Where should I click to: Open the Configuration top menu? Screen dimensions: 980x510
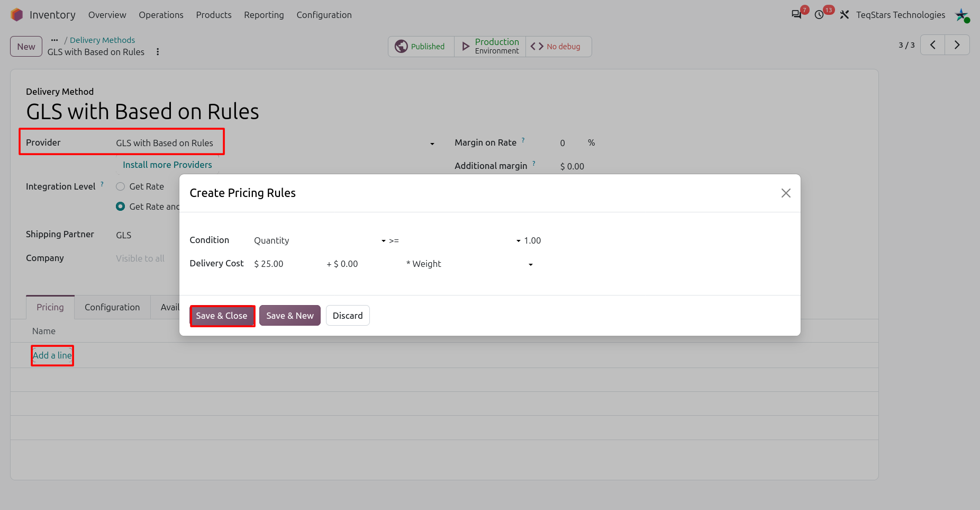tap(324, 15)
